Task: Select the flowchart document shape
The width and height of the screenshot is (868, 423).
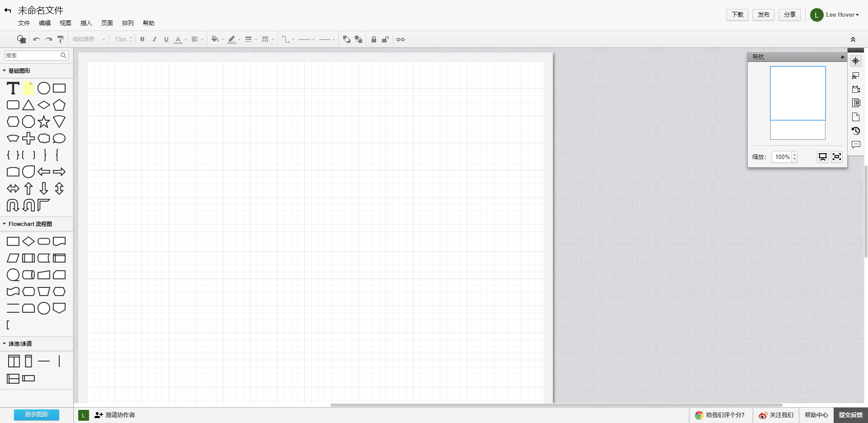Action: point(59,241)
